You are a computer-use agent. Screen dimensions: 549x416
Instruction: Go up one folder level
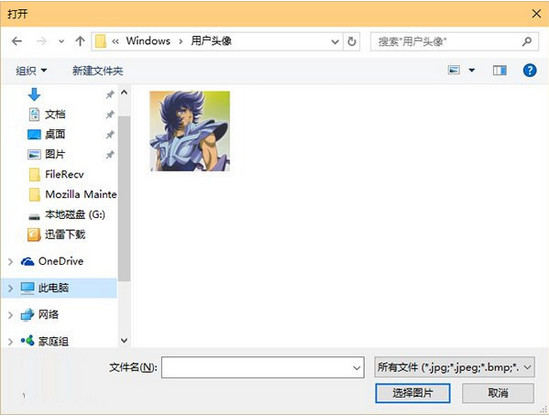tap(80, 41)
